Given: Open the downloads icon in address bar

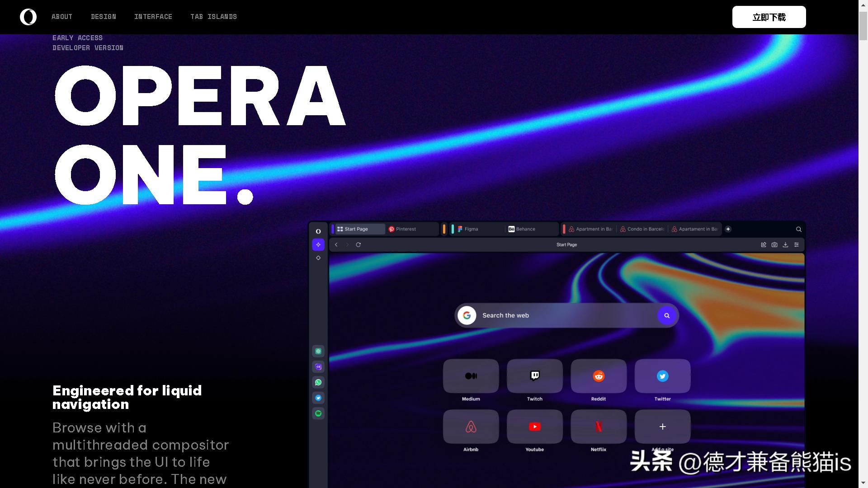Looking at the screenshot, I should coord(785,244).
